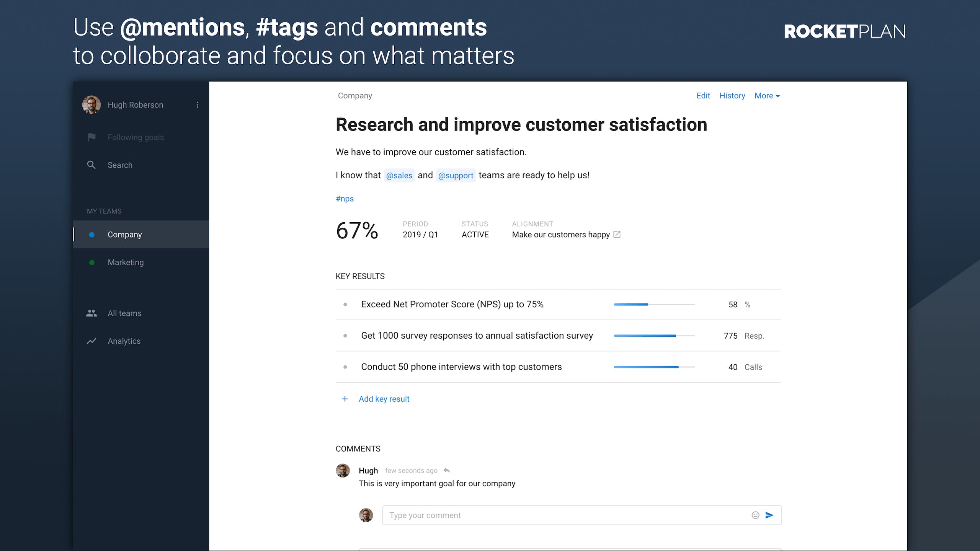Screen dimensions: 980x551
Task: Open the emoji picker in comment box
Action: click(x=755, y=515)
